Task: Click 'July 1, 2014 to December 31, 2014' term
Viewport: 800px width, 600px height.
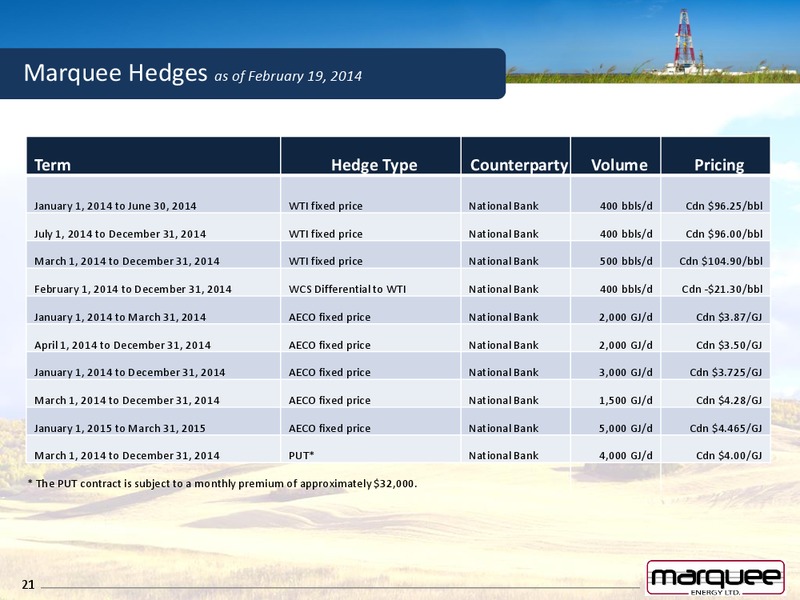Action: point(120,234)
